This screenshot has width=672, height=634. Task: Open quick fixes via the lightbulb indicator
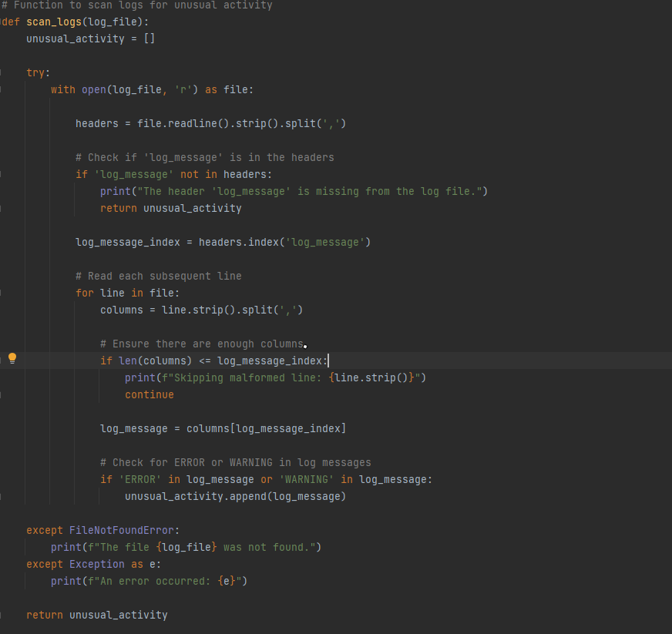click(12, 358)
